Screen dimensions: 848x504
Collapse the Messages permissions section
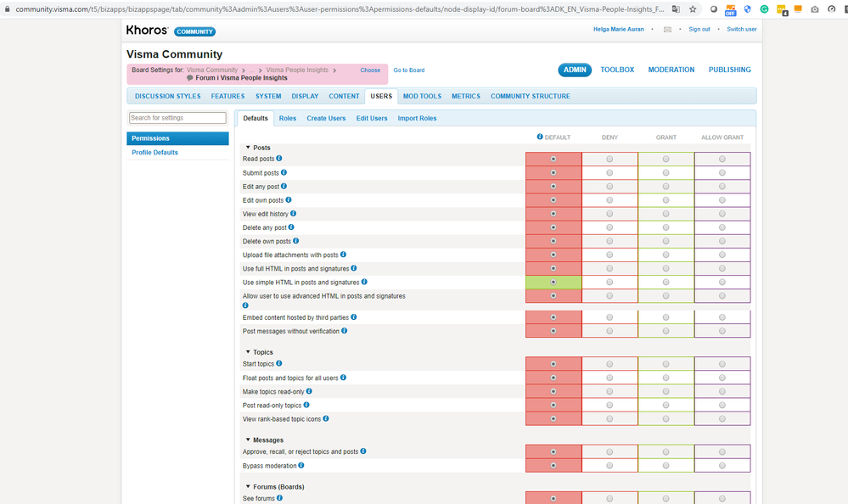pyautogui.click(x=248, y=440)
